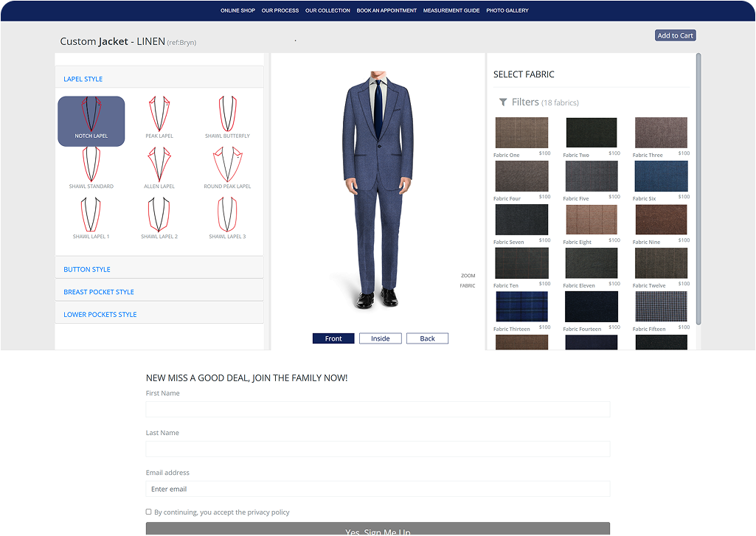Choose Shawl Lapel 2 style
This screenshot has height=536, width=756.
coord(159,217)
